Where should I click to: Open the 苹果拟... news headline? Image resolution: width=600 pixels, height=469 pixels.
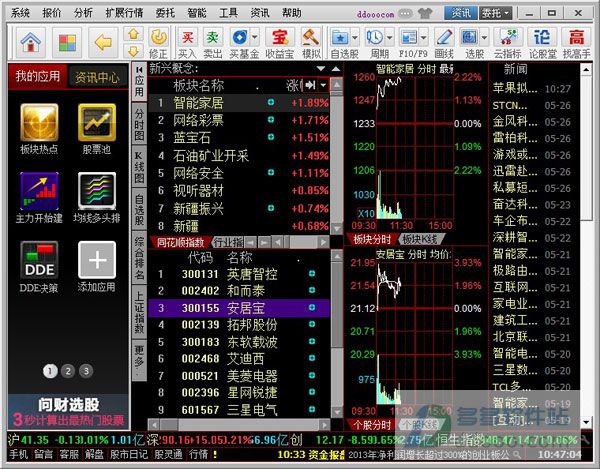515,88
